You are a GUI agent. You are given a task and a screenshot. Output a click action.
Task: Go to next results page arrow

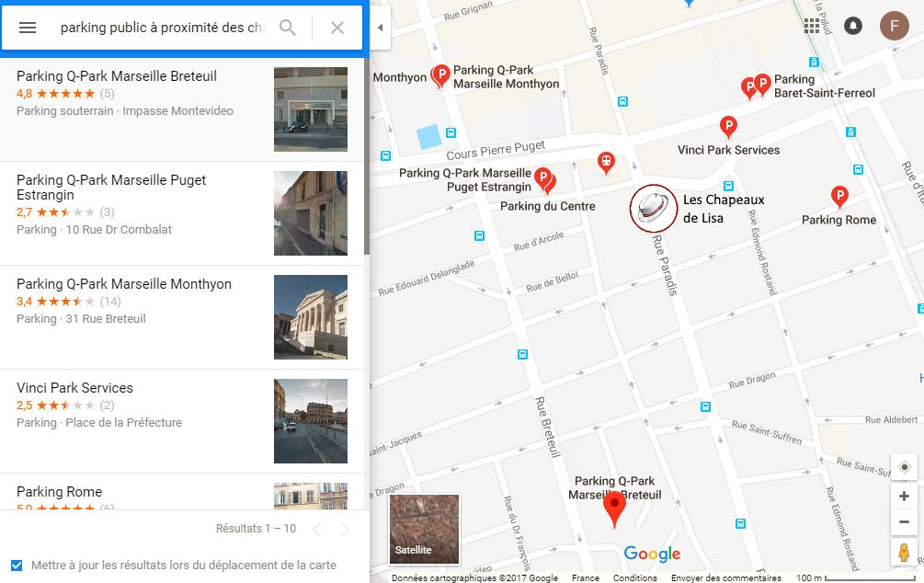pos(345,530)
